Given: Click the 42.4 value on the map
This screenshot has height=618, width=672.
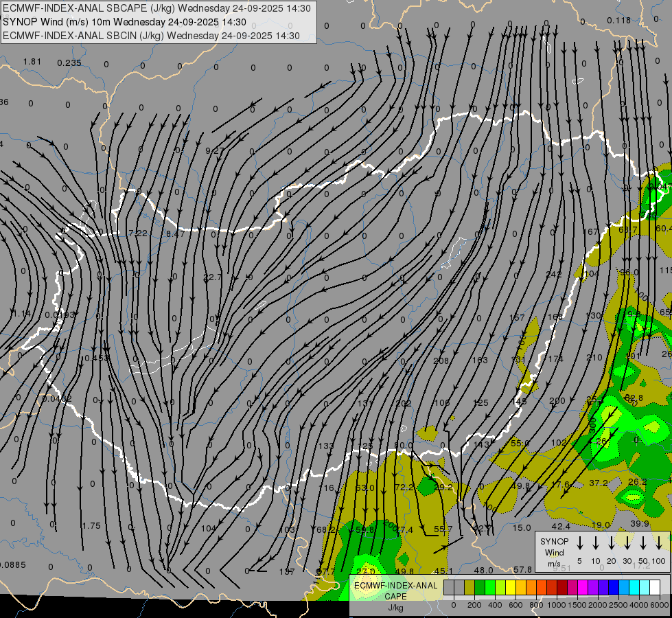Looking at the screenshot, I should click(561, 526).
